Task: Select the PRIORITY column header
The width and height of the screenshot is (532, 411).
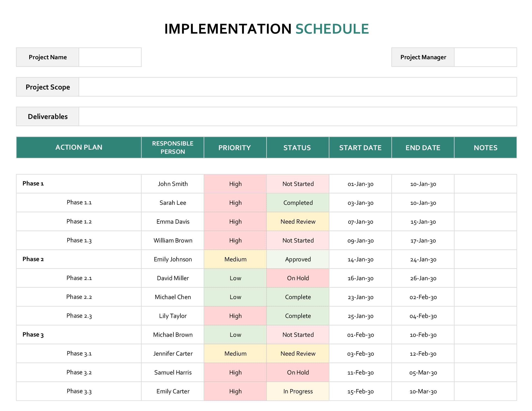Action: 235,147
